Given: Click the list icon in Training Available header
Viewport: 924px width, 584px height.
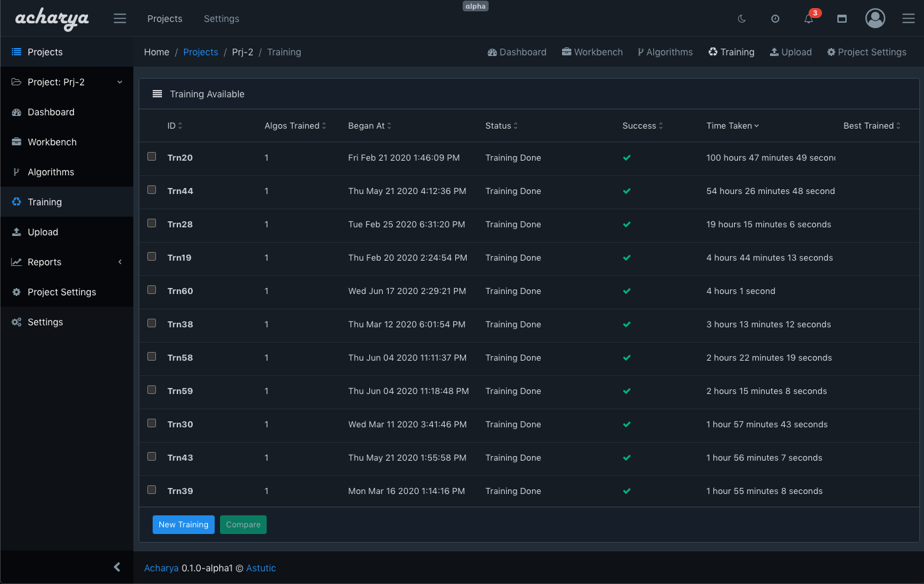Looking at the screenshot, I should click(x=157, y=94).
